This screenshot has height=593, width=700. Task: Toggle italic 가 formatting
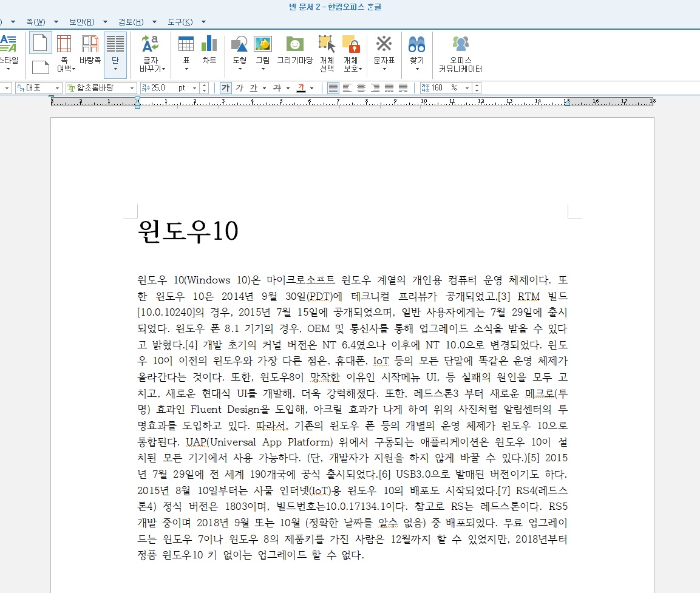tap(240, 88)
